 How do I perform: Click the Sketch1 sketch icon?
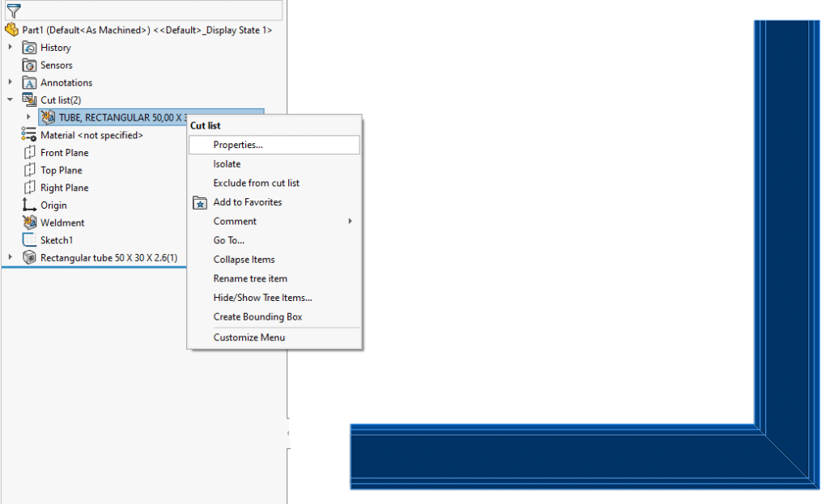point(27,240)
